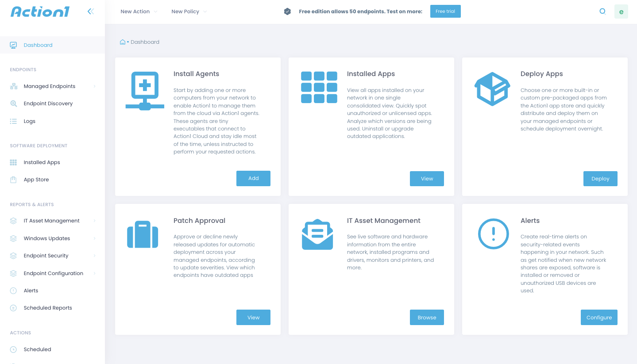Click the Dashboard chart icon in sidebar
The width and height of the screenshot is (637, 364).
click(14, 45)
